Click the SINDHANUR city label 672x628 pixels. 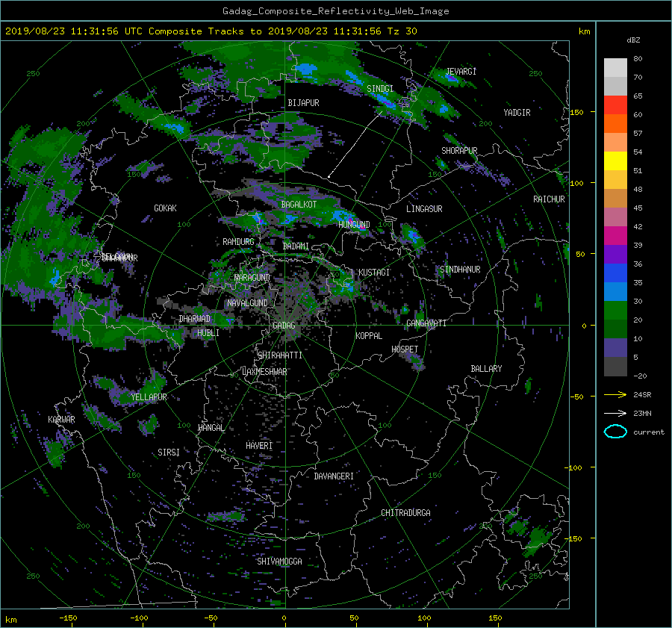pyautogui.click(x=460, y=270)
